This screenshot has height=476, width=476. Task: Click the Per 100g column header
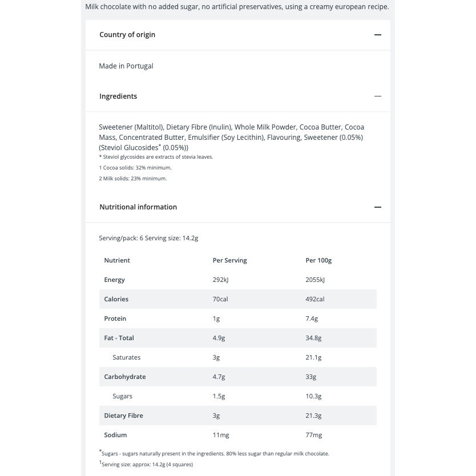[318, 260]
